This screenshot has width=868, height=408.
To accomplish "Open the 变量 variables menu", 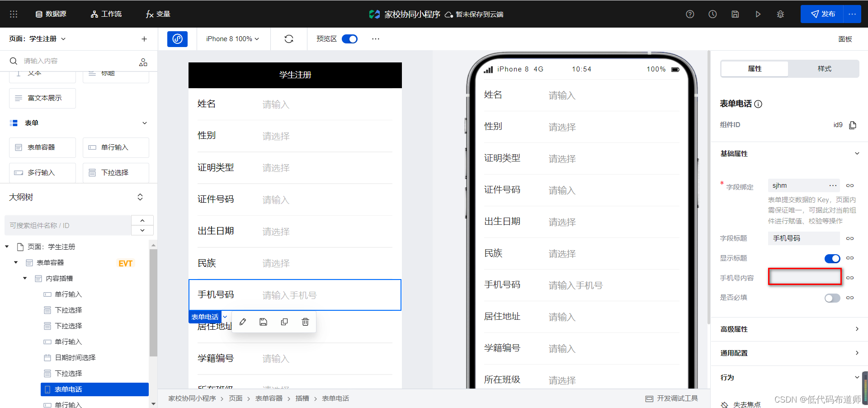I will 158,14.
